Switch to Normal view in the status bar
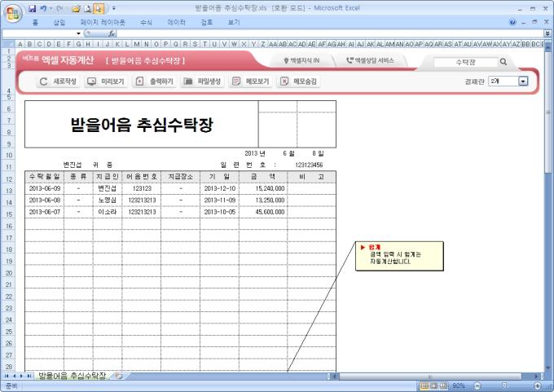 pos(424,385)
